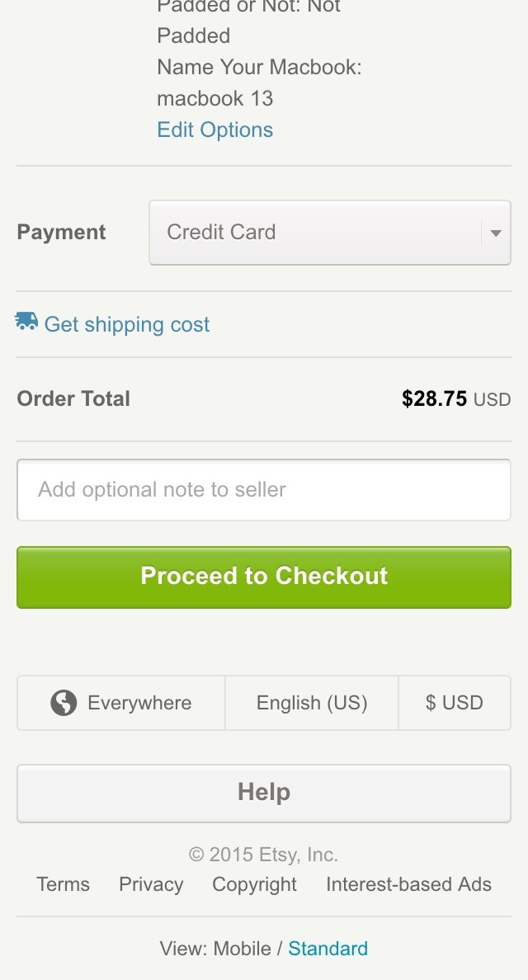Click the Get shipping cost link
Image resolution: width=528 pixels, height=980 pixels.
pyautogui.click(x=127, y=324)
